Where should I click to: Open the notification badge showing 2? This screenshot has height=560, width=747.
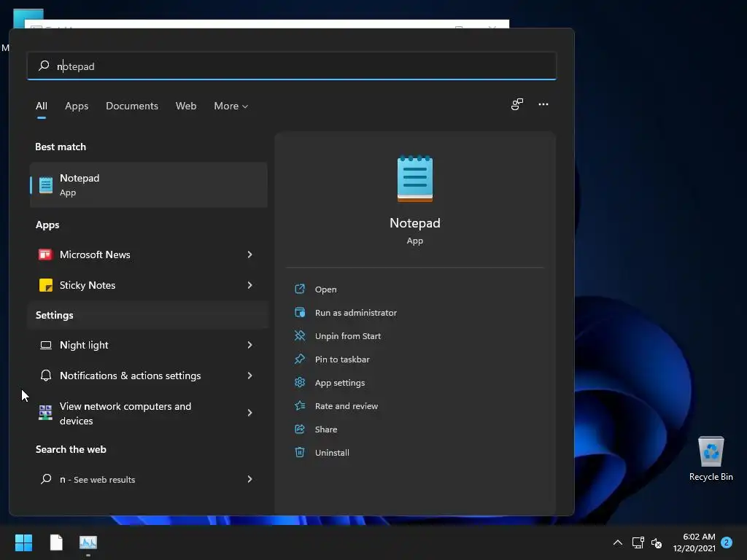(727, 542)
